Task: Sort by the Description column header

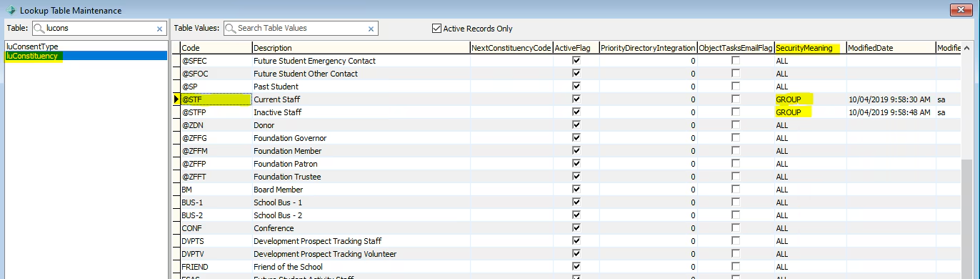Action: (361, 48)
